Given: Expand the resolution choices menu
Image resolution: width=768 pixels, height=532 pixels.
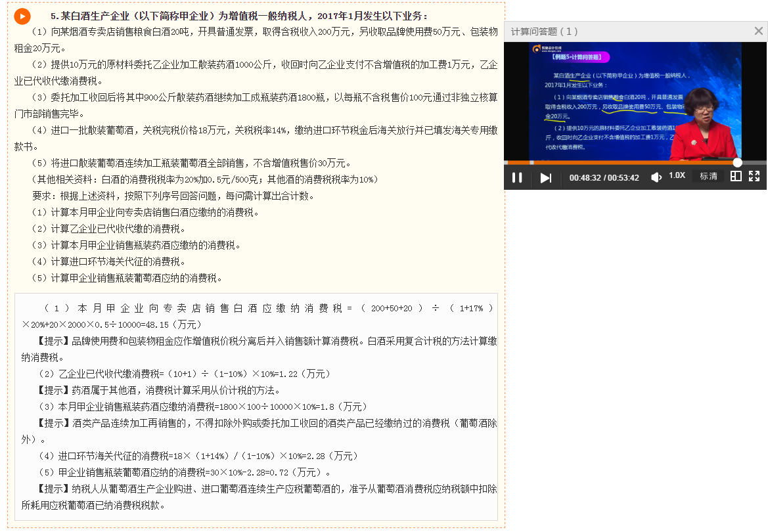Looking at the screenshot, I should click(x=708, y=177).
